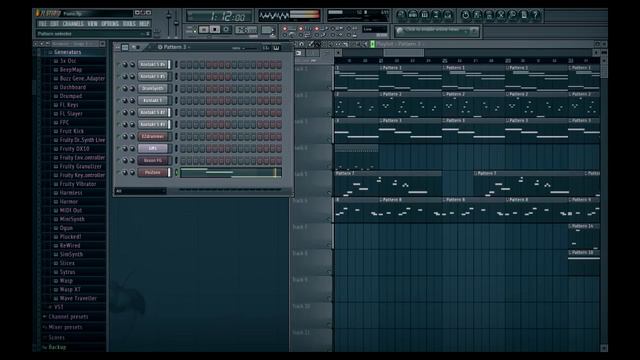
Task: Open the EDIT menu
Action: (x=54, y=24)
